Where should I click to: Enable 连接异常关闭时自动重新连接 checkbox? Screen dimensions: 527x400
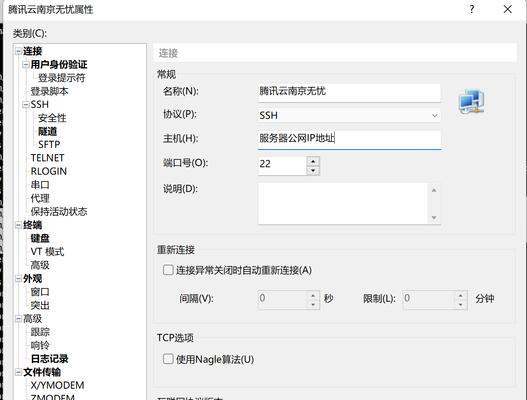[x=168, y=270]
